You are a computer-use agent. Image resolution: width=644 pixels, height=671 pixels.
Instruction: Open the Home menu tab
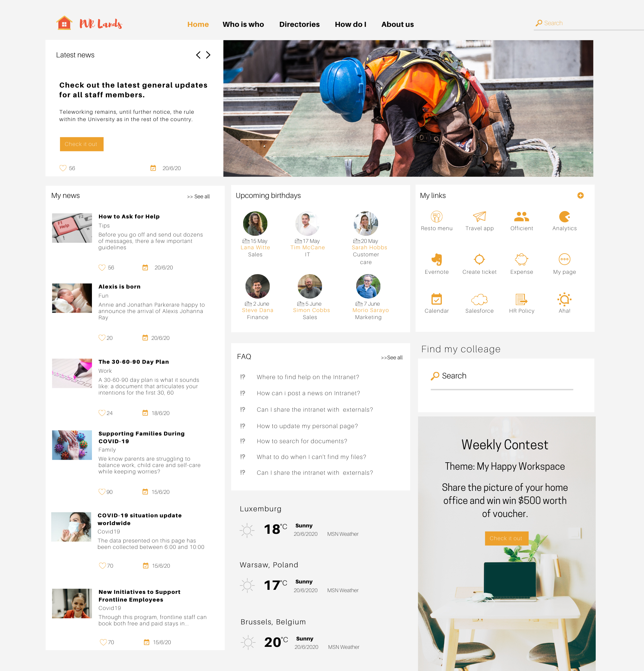coord(198,24)
